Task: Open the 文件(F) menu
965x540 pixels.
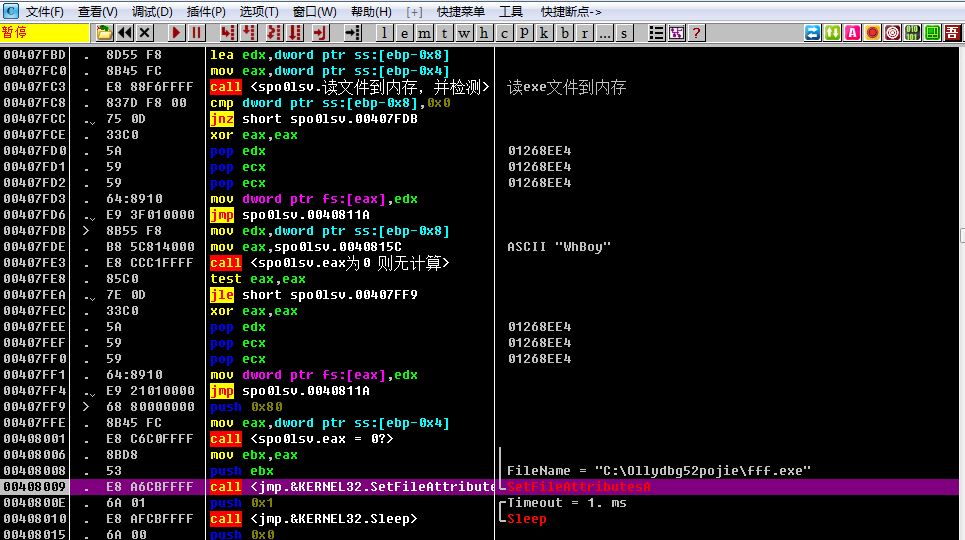Action: point(44,11)
